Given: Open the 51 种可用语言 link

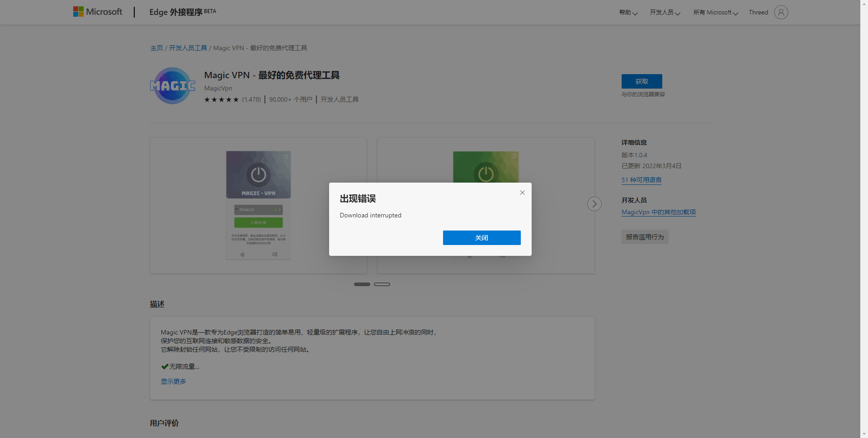Looking at the screenshot, I should pyautogui.click(x=642, y=180).
